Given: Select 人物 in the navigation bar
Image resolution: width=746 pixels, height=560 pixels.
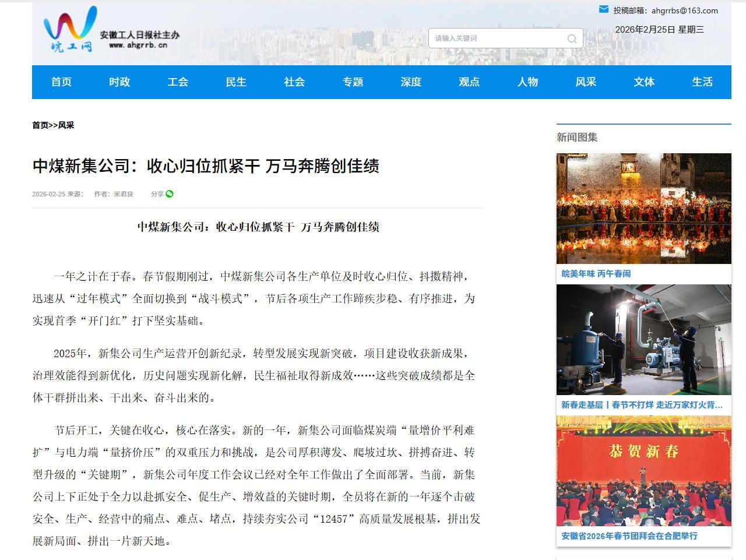Looking at the screenshot, I should pos(527,82).
